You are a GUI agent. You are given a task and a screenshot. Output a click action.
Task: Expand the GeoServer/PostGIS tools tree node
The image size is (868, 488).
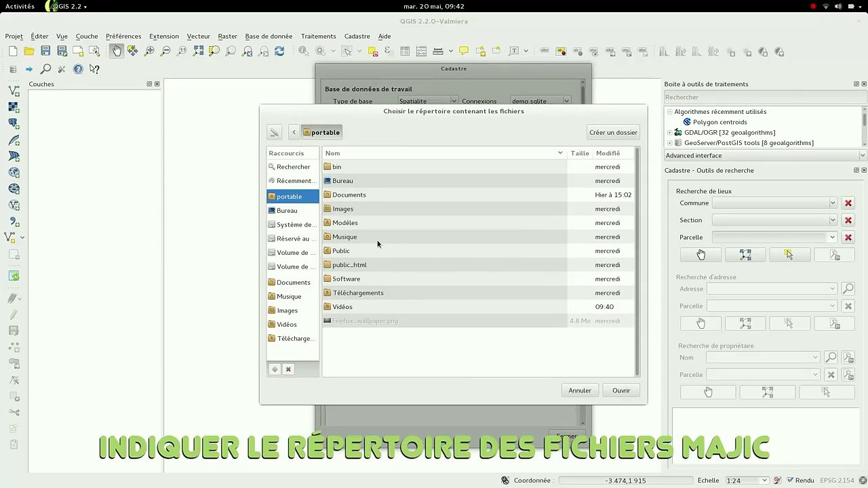(x=670, y=143)
